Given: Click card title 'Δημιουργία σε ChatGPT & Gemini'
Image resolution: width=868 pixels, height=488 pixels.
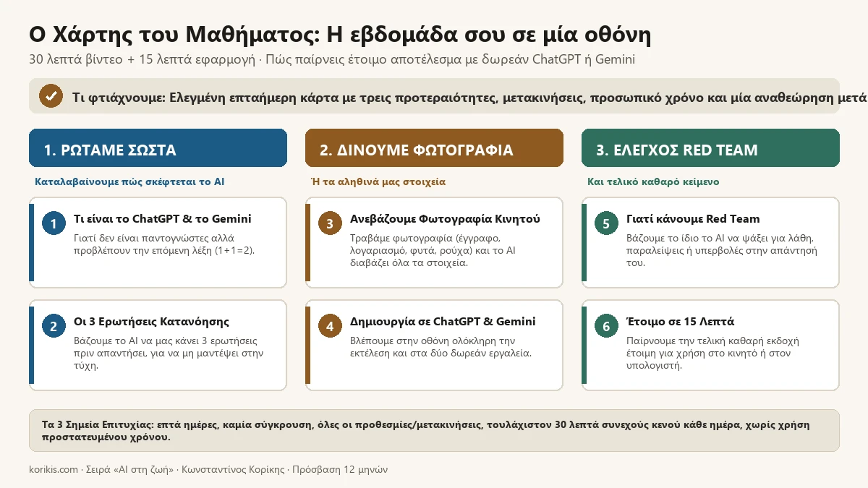Looking at the screenshot, I should point(443,321).
